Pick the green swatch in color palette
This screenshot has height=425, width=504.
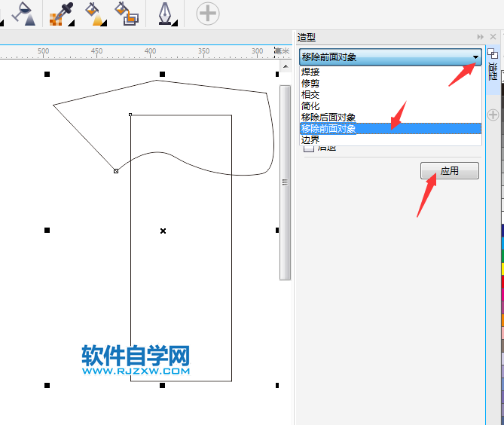[502, 256]
